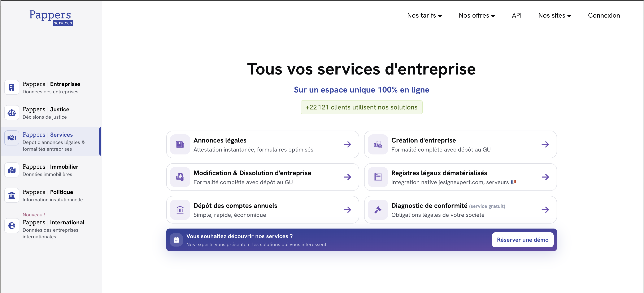Click the Diagnostic de conformité gavel icon
This screenshot has height=293, width=644.
coord(378,210)
